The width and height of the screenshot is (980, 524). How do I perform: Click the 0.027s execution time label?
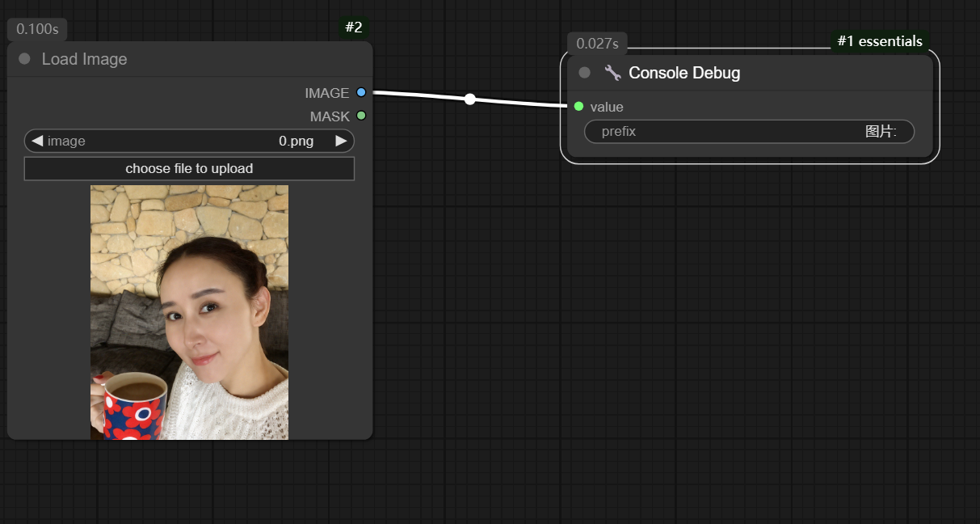tap(597, 44)
